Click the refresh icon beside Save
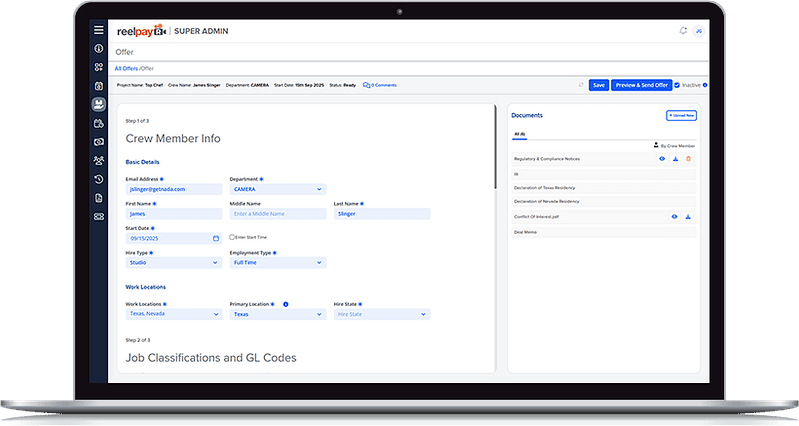 click(581, 85)
